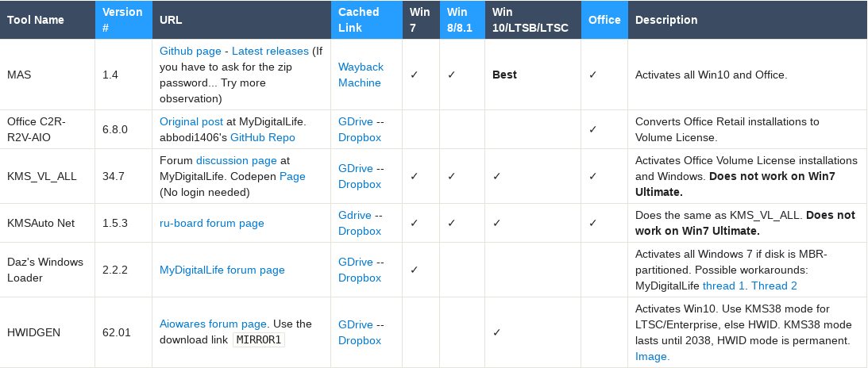Click the Win 8/8.1 column header
Screen dimensions: 868x368
[x=462, y=20]
